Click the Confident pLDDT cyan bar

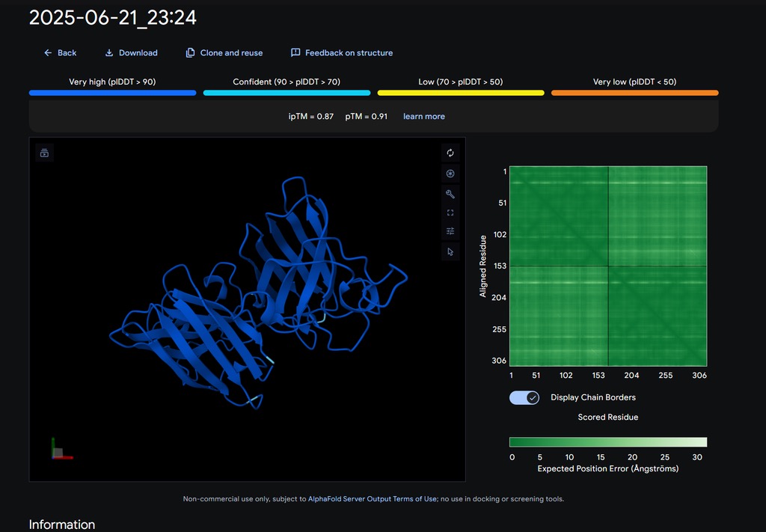(287, 93)
